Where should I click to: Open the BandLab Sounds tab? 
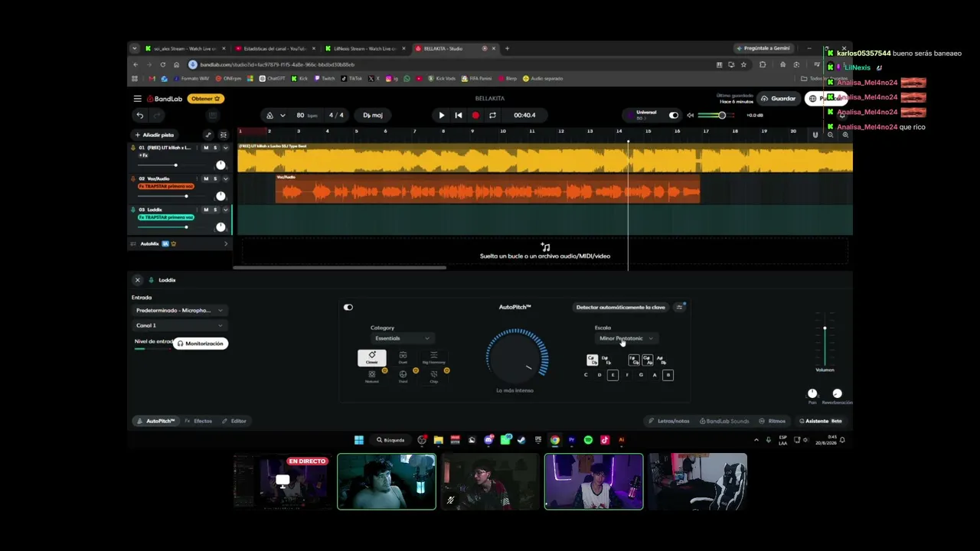[724, 421]
